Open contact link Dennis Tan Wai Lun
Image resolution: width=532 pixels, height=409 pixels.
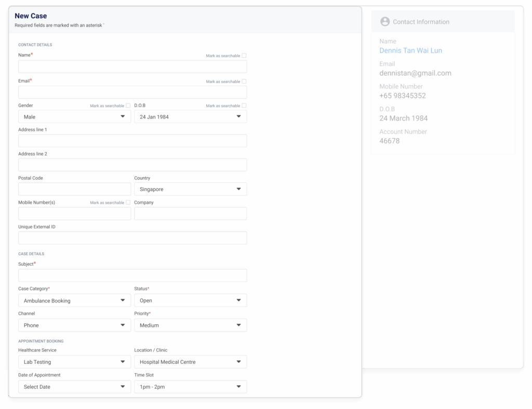[410, 50]
